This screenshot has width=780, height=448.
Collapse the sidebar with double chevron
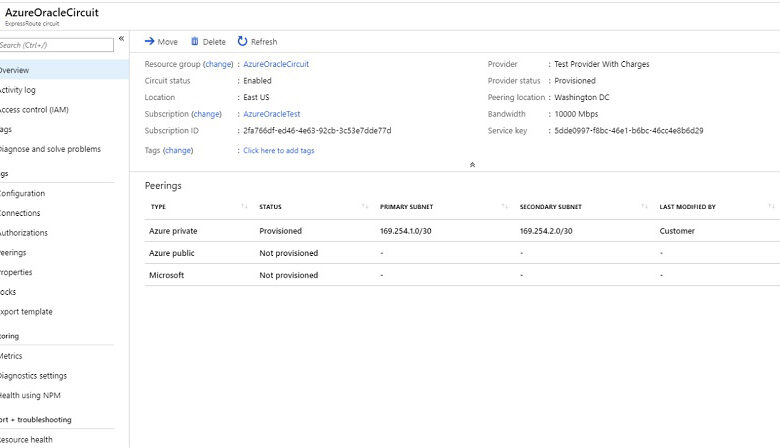121,38
